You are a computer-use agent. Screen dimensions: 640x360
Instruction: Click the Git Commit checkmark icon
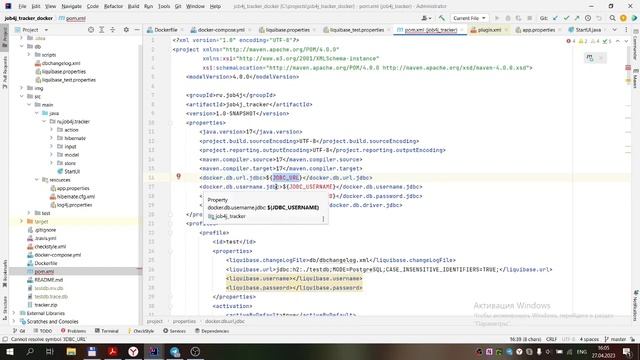tap(567, 18)
